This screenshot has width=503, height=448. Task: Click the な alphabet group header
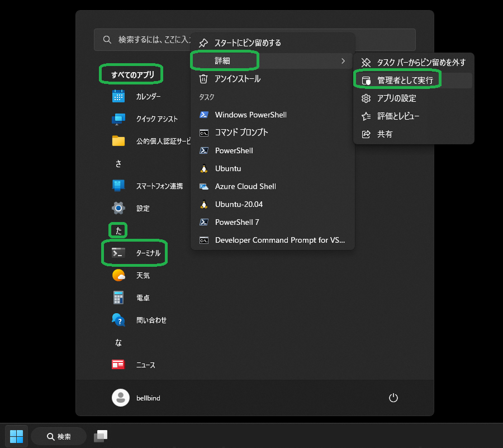118,342
